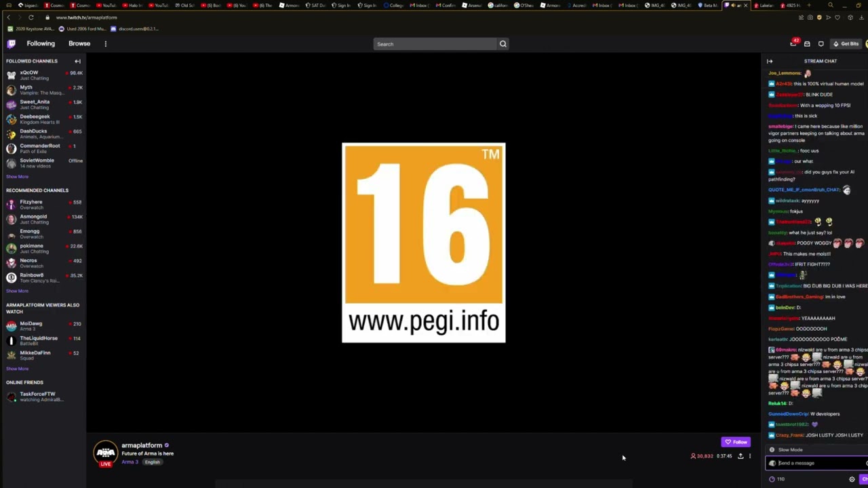Follow the armaplatform channel
868x488 pixels.
[x=736, y=442]
